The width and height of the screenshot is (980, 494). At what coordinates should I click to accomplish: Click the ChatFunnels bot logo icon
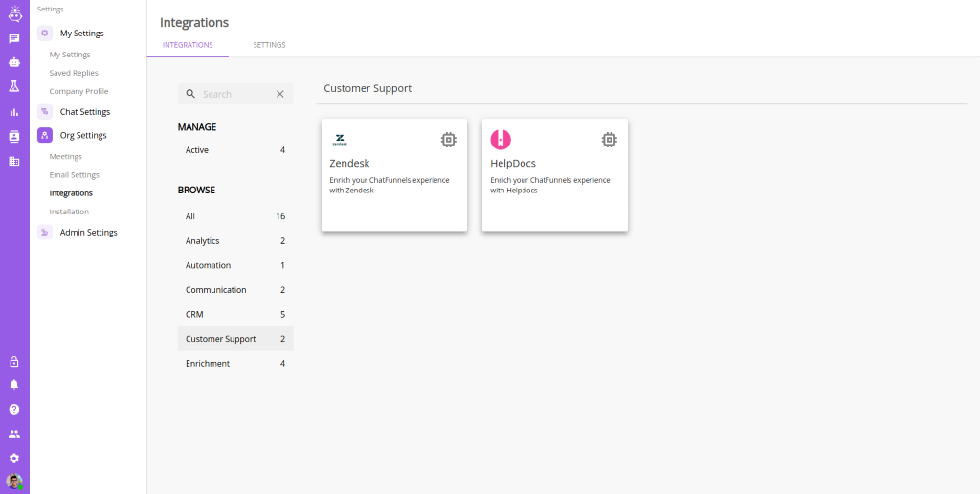(x=14, y=13)
